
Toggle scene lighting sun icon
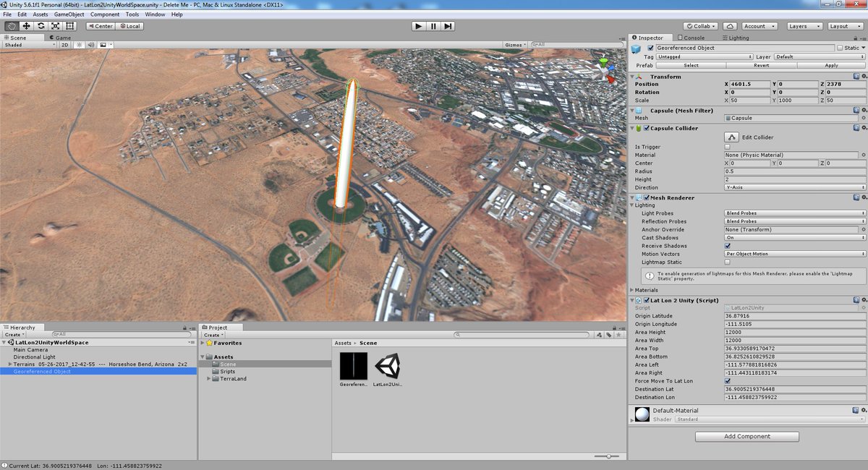[x=79, y=45]
